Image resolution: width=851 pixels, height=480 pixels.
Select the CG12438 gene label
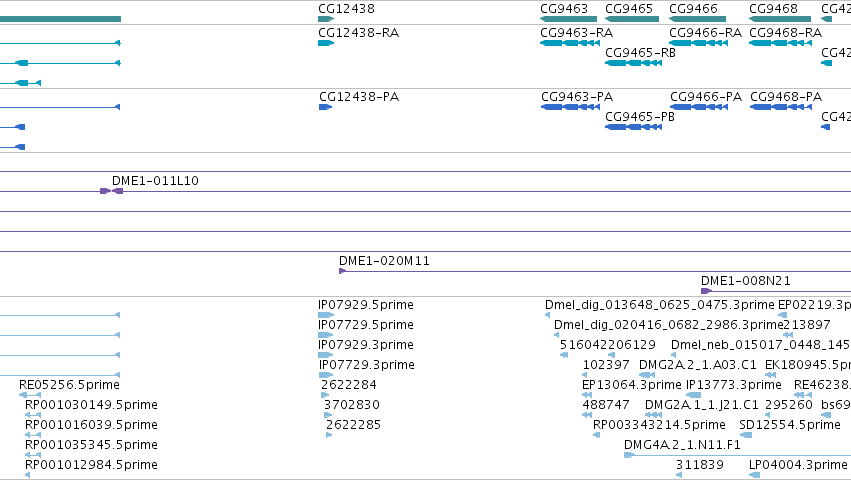(346, 9)
